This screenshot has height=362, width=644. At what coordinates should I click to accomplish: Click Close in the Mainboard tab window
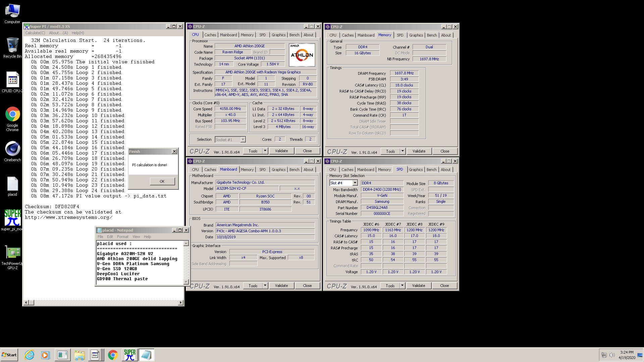click(x=307, y=286)
